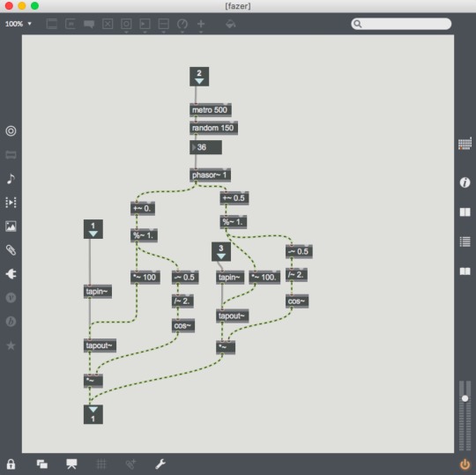Select the '+~ 0.5' object
This screenshot has height=475, width=476.
pos(234,198)
